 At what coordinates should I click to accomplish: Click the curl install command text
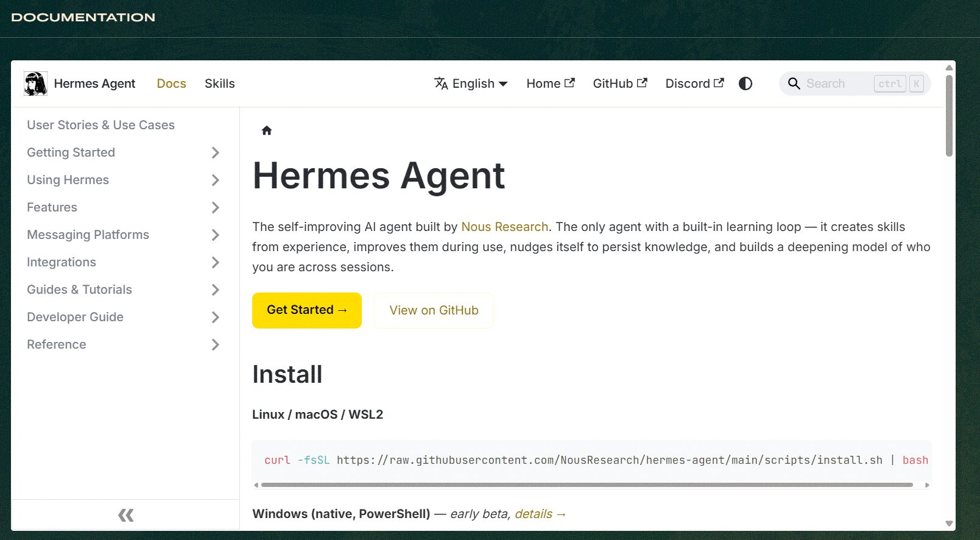(x=596, y=460)
